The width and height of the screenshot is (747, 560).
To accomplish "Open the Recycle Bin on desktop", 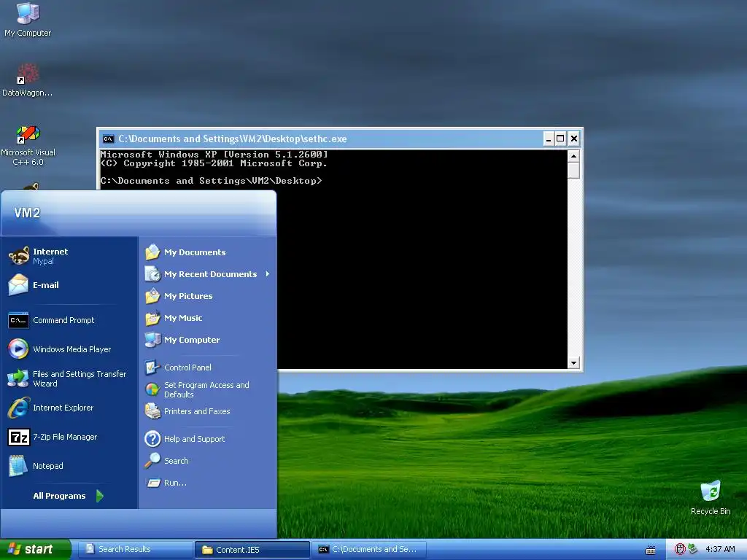I will coord(711,498).
